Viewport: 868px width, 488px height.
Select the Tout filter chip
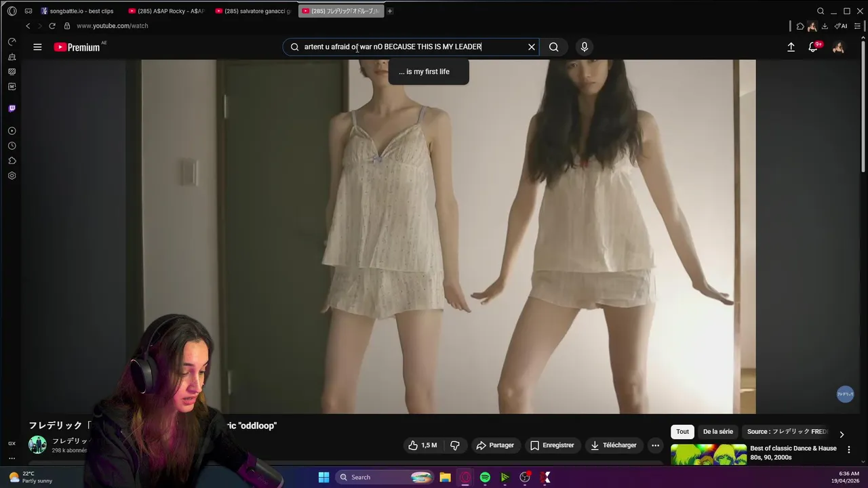682,432
